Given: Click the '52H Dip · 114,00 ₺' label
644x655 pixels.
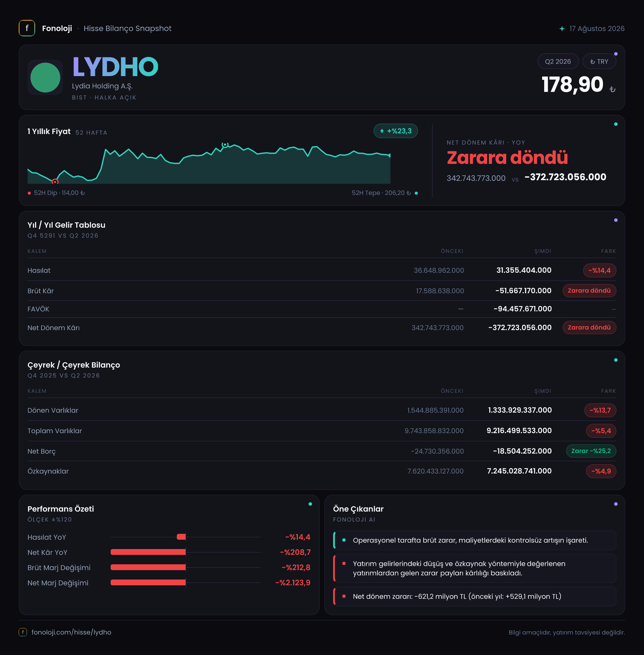Looking at the screenshot, I should [x=59, y=193].
